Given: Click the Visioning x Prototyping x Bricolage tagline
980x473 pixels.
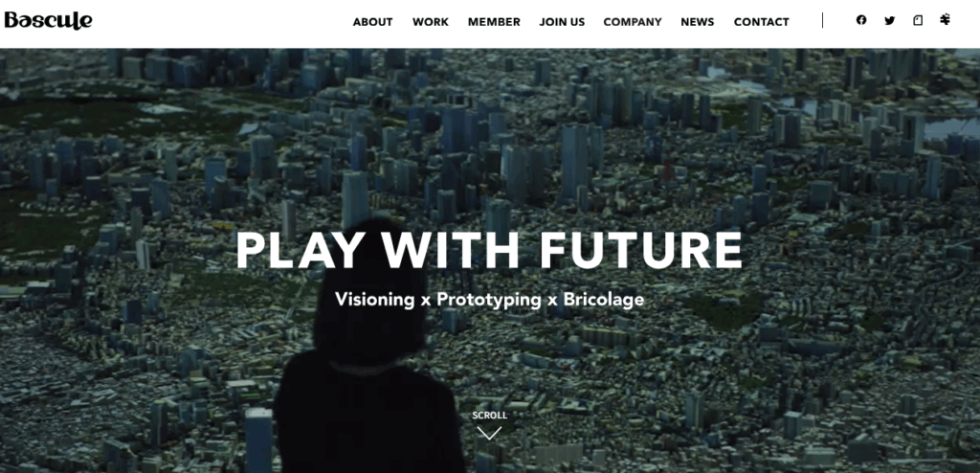Looking at the screenshot, I should tap(489, 300).
